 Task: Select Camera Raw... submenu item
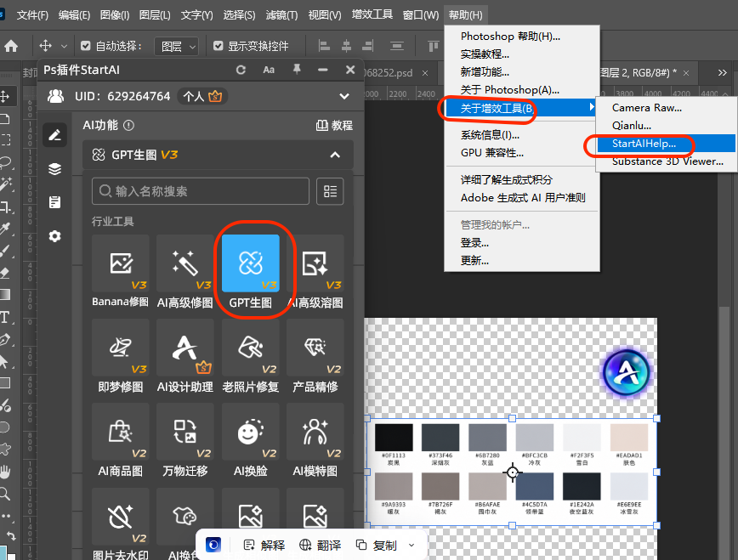[667, 108]
